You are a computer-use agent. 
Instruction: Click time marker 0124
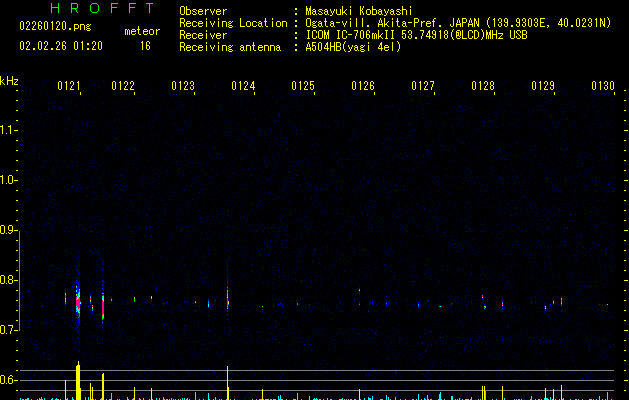pyautogui.click(x=243, y=86)
